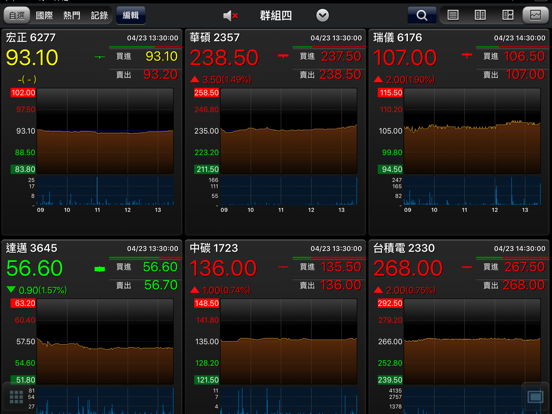Open stock 台積電 2330 title
The height and width of the screenshot is (414, 552).
[x=404, y=248]
